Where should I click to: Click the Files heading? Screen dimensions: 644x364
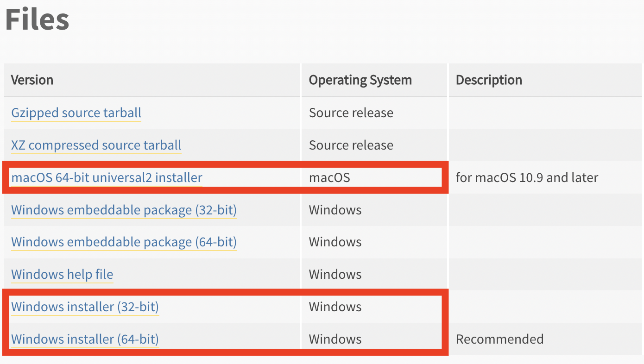point(38,20)
